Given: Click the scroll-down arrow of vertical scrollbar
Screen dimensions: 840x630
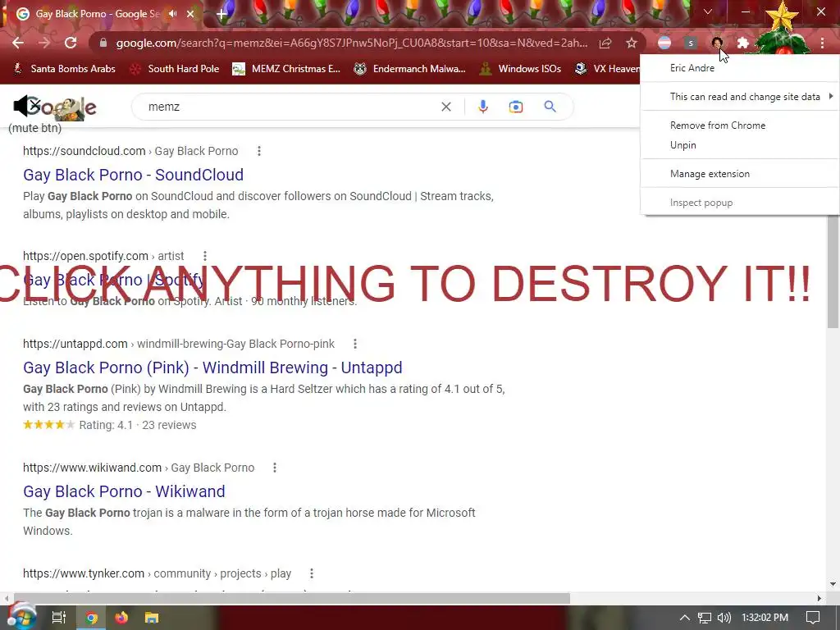Looking at the screenshot, I should 833,584.
